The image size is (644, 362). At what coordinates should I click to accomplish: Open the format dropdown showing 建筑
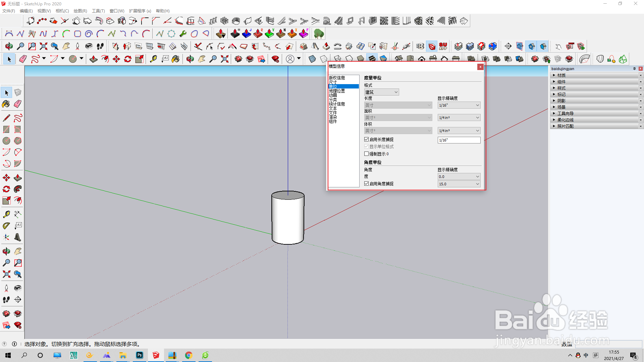(381, 92)
